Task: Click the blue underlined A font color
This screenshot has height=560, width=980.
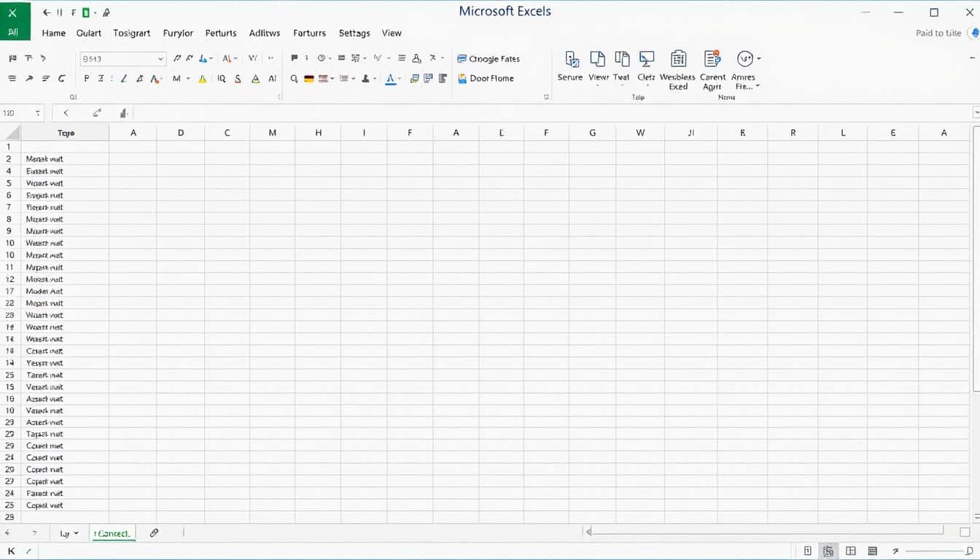Action: 390,79
